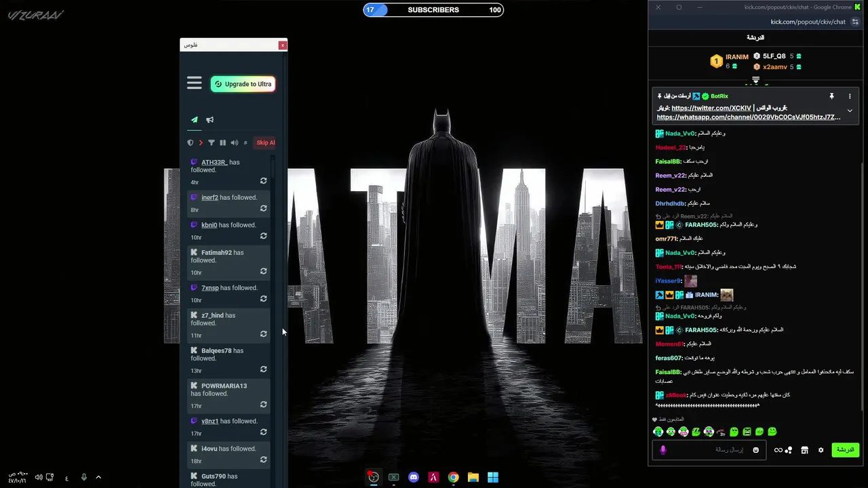Viewport: 868px width, 488px height.
Task: Open inerf2 username link
Action: (x=210, y=198)
